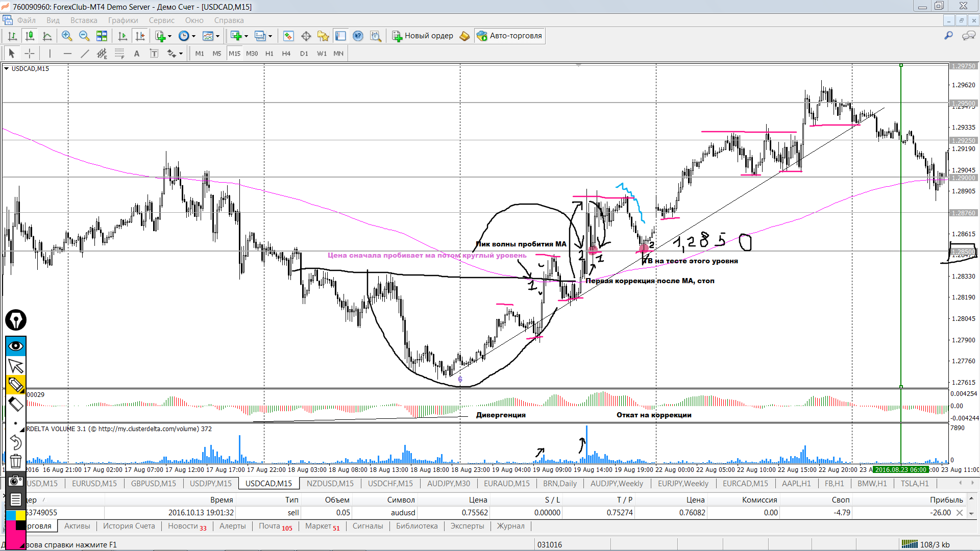980x551 pixels.
Task: Zoom in on the chart
Action: (x=66, y=36)
